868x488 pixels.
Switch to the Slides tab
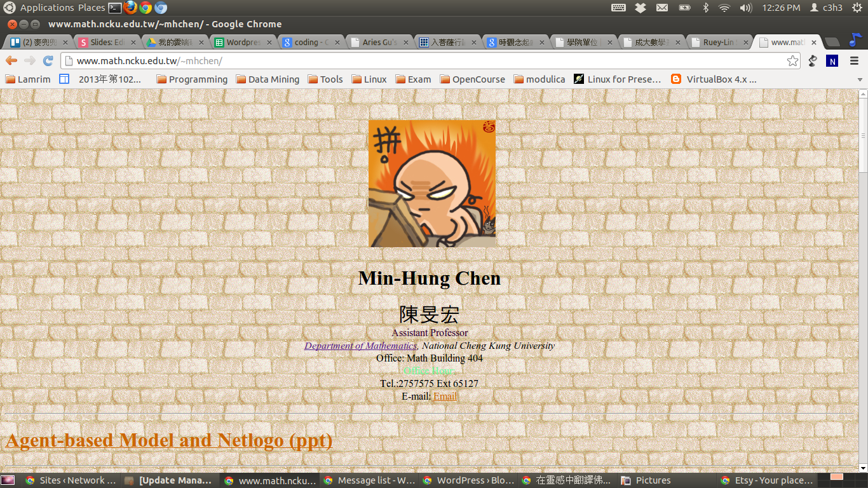click(107, 43)
